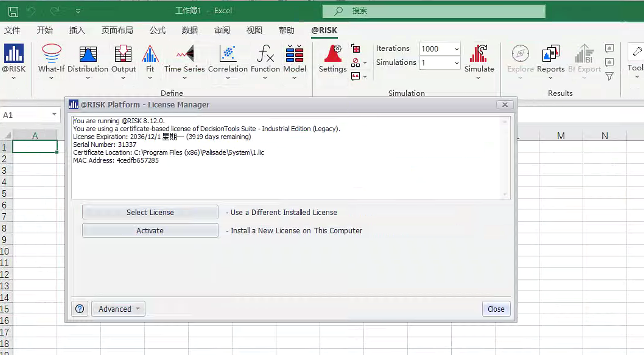Open the Reports icon
This screenshot has height=355, width=644.
[x=551, y=54]
